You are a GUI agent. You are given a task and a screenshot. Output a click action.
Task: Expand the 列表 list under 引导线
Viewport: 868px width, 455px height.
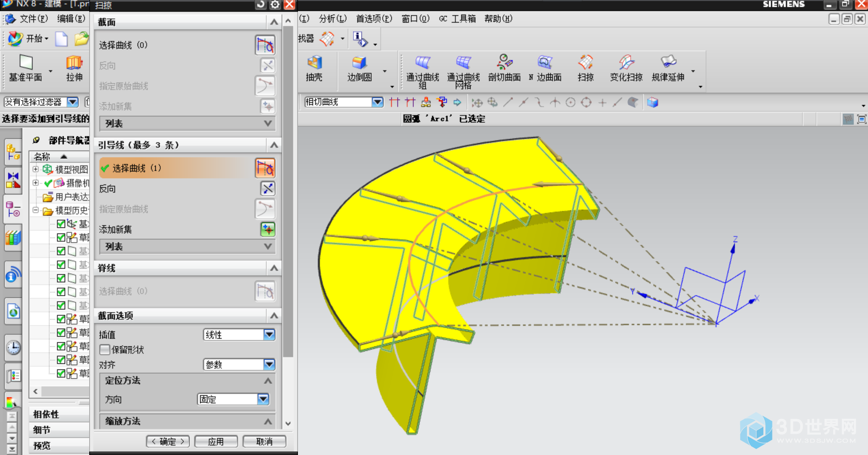(187, 247)
